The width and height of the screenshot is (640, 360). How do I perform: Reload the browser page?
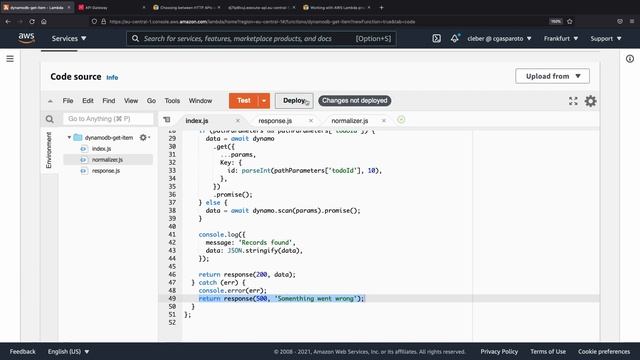tap(32, 22)
